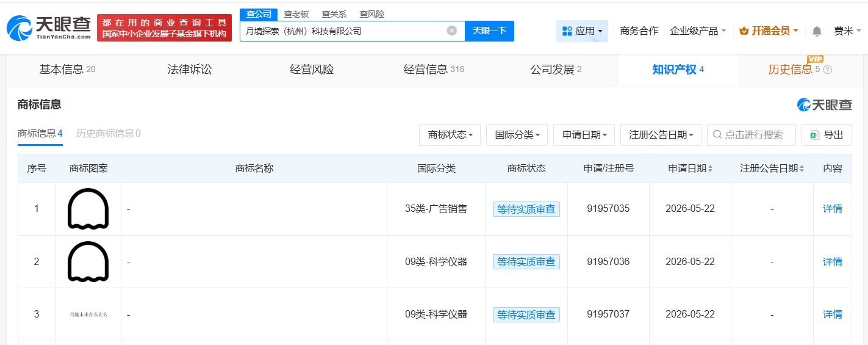Open the 法律诉讼 tab
The height and width of the screenshot is (345, 868).
point(190,70)
